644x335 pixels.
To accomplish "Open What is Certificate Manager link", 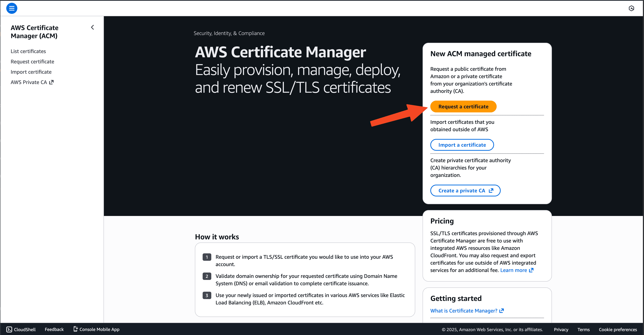I will coord(464,310).
